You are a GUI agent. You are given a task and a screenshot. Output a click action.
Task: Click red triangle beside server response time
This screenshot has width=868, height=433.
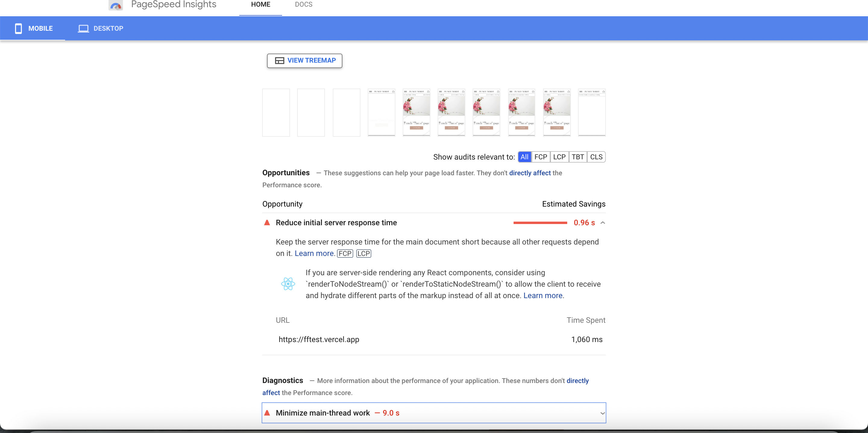pyautogui.click(x=267, y=223)
